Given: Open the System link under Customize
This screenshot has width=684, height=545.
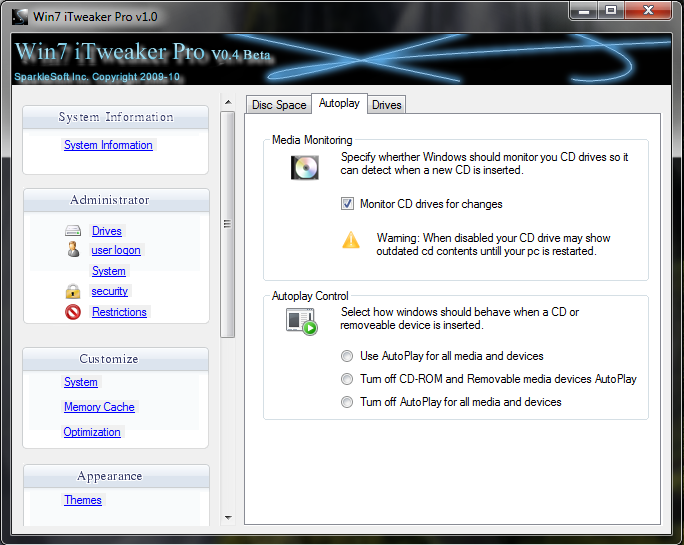Looking at the screenshot, I should 81,382.
